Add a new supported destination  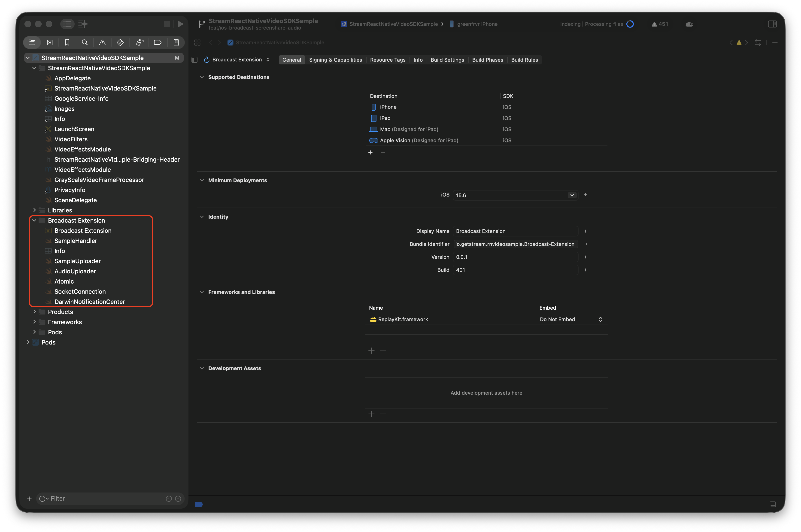point(370,152)
